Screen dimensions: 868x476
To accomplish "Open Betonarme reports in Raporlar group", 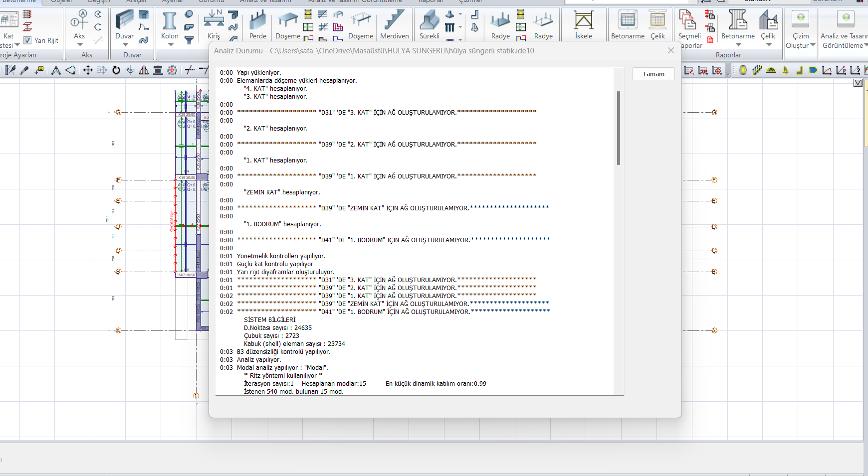I will (x=738, y=24).
